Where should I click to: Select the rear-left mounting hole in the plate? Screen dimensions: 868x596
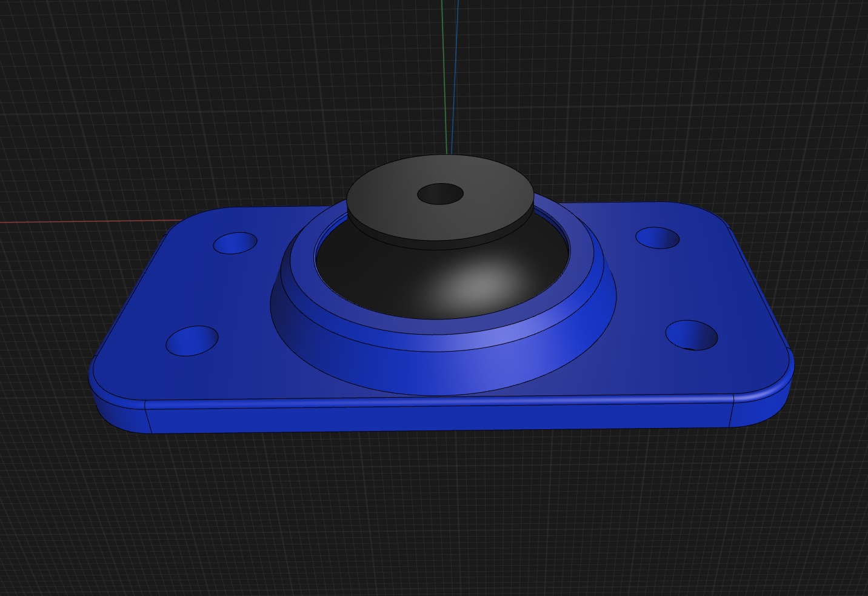[235, 243]
